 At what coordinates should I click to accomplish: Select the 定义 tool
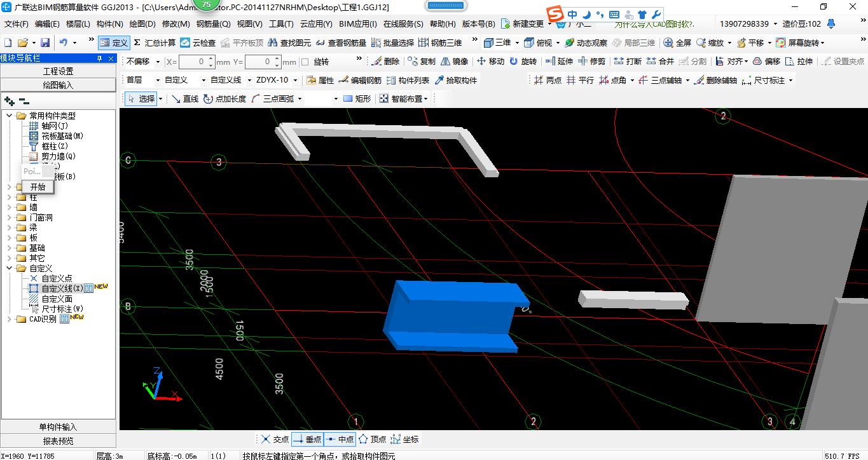pyautogui.click(x=114, y=43)
